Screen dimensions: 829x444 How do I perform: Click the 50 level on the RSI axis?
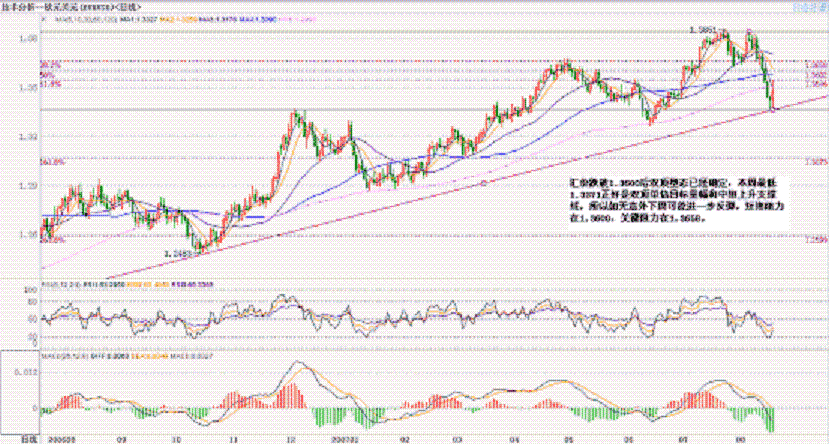(32, 319)
